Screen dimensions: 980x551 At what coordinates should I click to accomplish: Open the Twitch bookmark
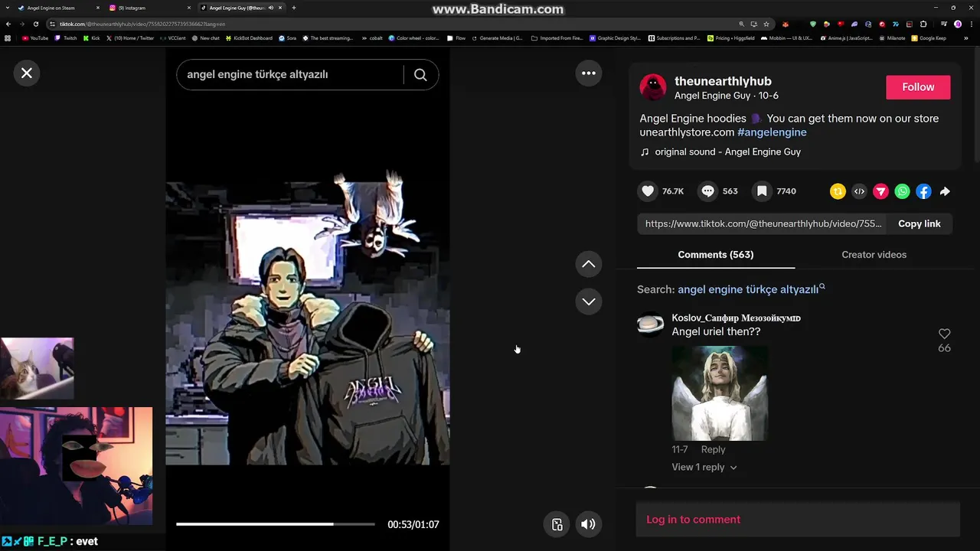tap(66, 37)
